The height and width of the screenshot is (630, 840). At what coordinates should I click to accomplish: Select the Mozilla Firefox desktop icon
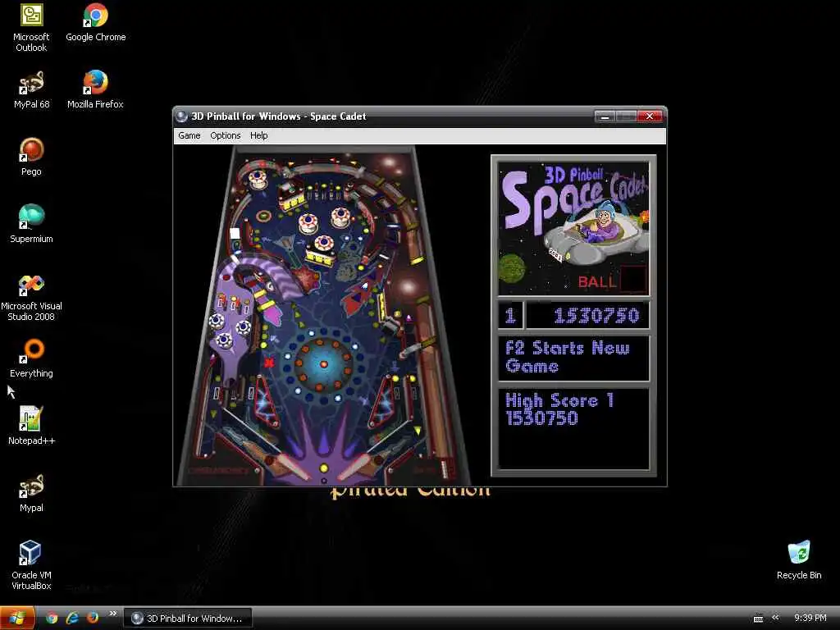(x=95, y=90)
